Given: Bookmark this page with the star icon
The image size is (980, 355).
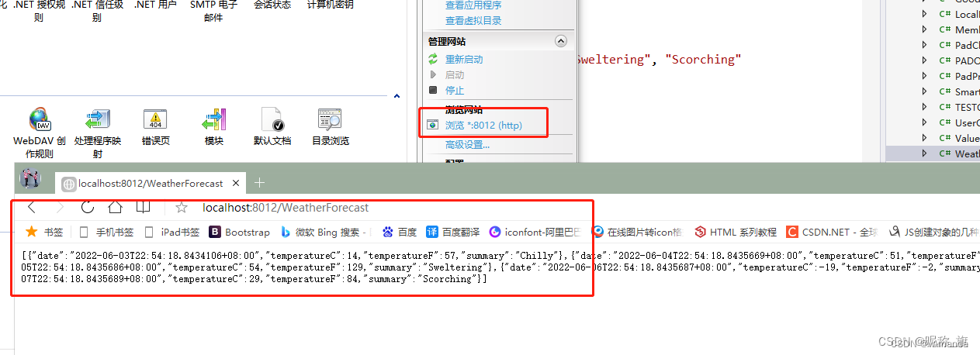Looking at the screenshot, I should point(182,208).
